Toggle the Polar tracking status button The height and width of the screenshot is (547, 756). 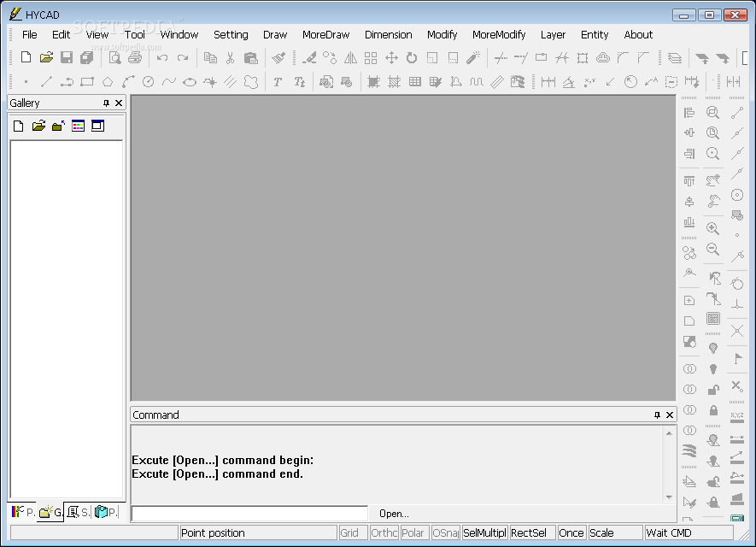414,532
